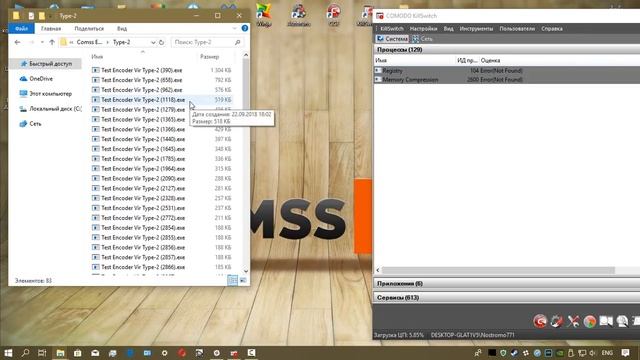Open quick access toolbar dropdown in Explorer title
640x360 pixels.
pos(51,16)
